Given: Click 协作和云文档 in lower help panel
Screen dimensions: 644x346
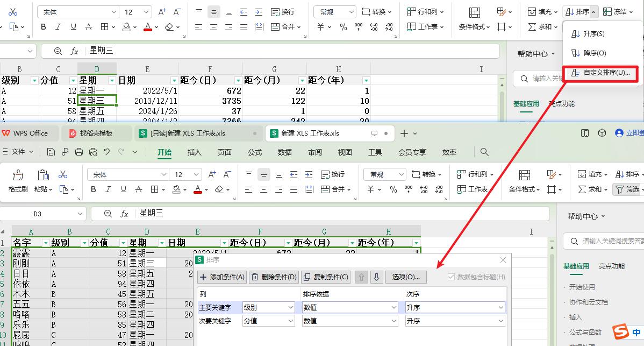Looking at the screenshot, I should 589,302.
